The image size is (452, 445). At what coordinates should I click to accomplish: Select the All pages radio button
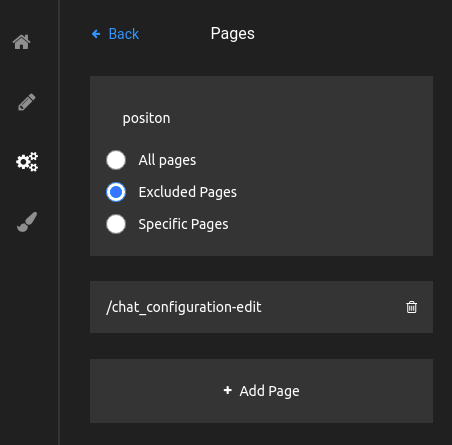(116, 160)
